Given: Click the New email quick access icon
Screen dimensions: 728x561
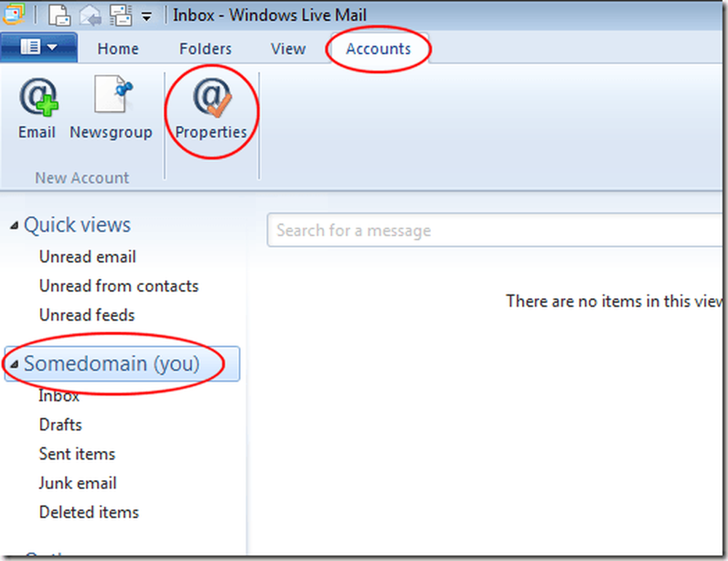Looking at the screenshot, I should click(59, 15).
